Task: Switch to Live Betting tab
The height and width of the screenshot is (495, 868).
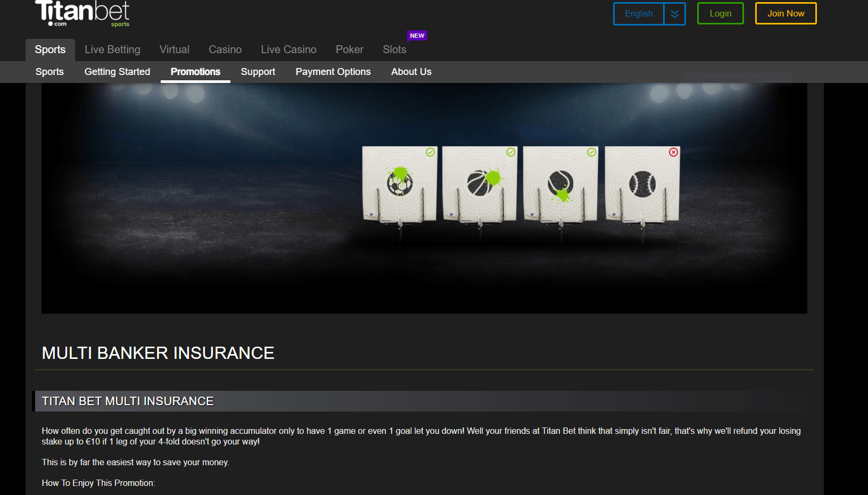Action: click(112, 49)
